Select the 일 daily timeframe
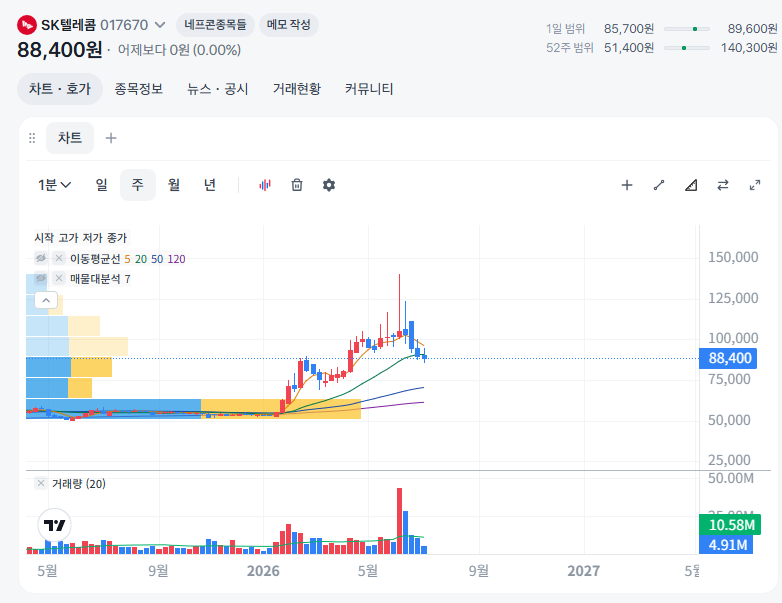This screenshot has height=603, width=782. (102, 185)
